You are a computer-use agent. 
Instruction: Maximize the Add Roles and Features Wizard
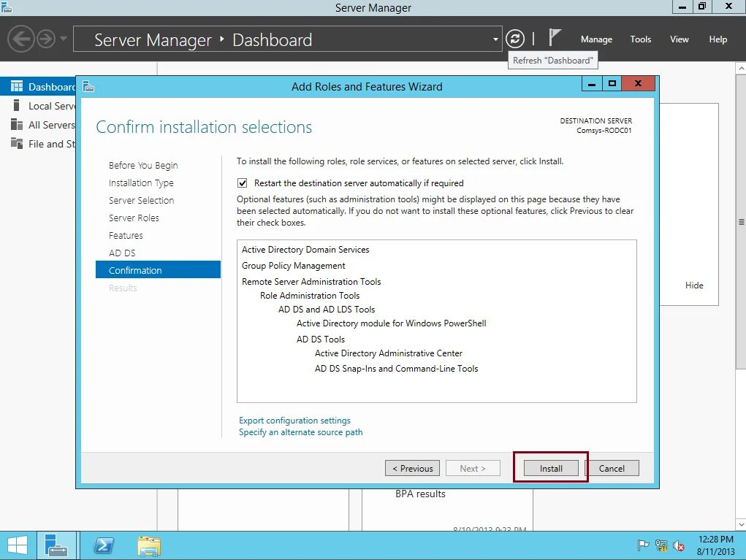coord(612,84)
